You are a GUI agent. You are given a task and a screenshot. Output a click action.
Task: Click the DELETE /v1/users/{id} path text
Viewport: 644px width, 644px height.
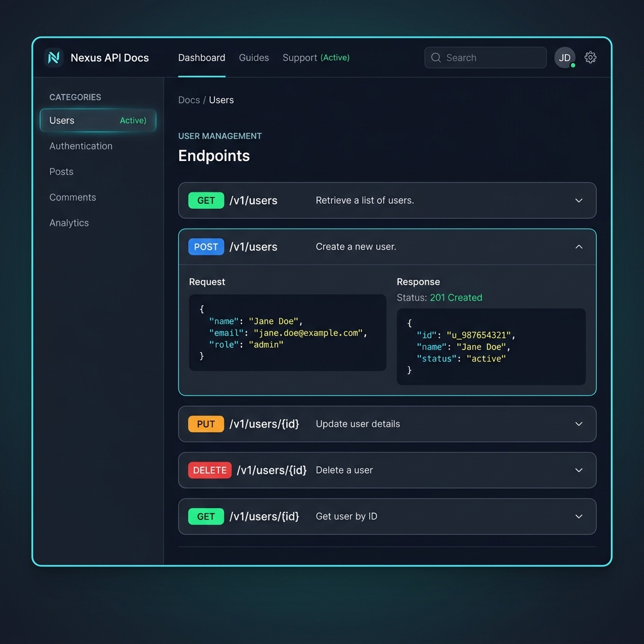[x=272, y=470]
